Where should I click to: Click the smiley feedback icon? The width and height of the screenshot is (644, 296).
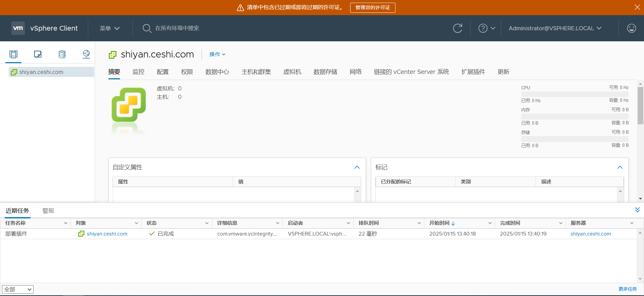tap(631, 28)
